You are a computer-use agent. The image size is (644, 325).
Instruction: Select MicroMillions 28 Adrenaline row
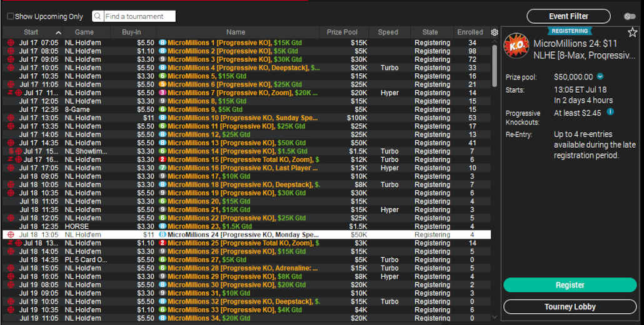tap(246, 268)
